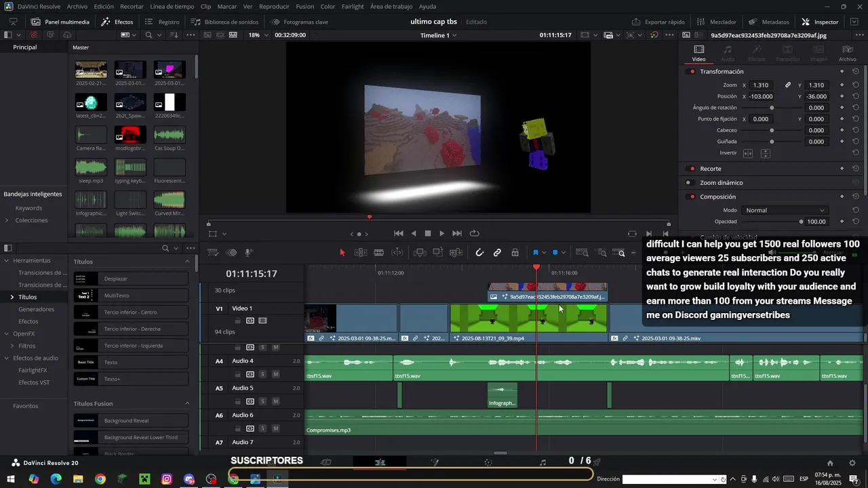Open the Modo Normal composite dropdown

(x=784, y=210)
